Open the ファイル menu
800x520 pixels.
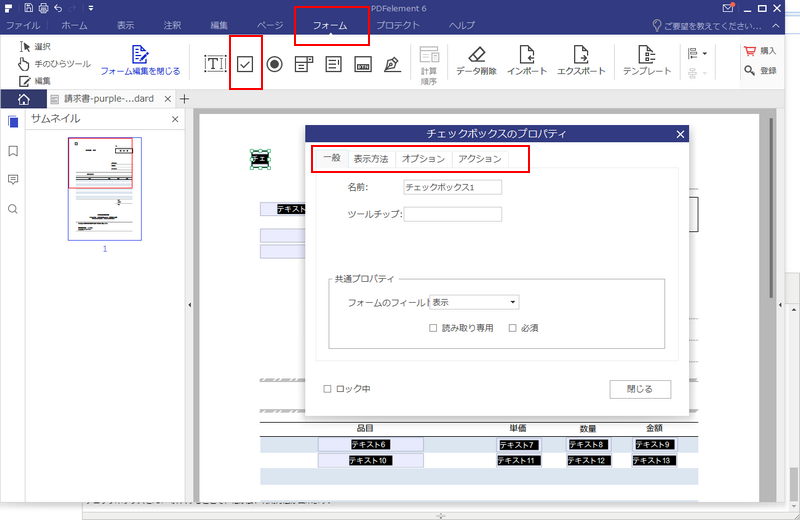23,25
